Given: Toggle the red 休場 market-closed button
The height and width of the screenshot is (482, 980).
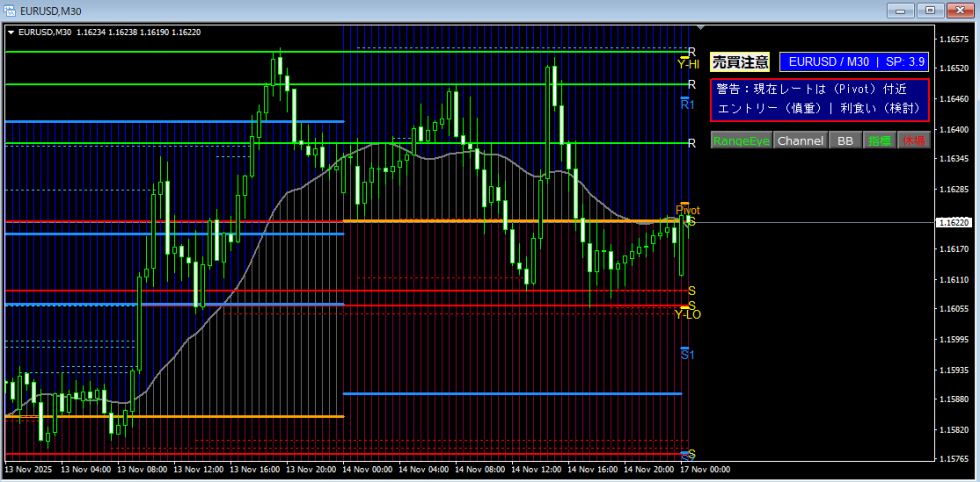Looking at the screenshot, I should 913,141.
